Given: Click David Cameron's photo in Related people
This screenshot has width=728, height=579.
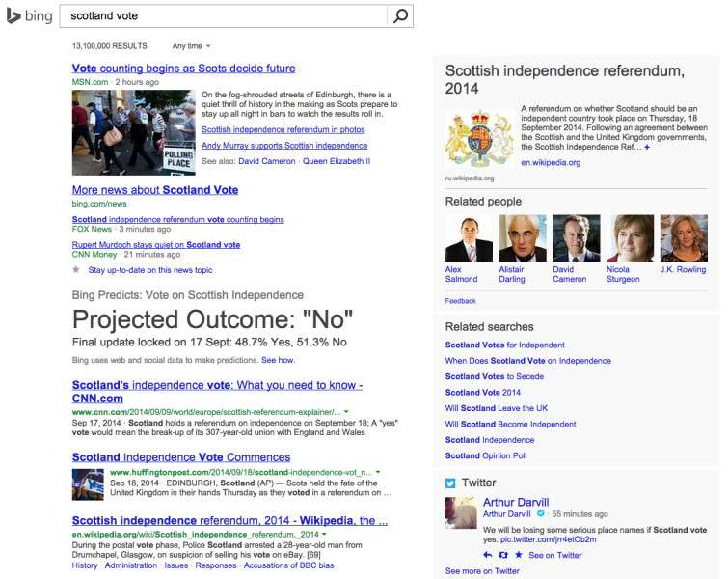Looking at the screenshot, I should click(577, 238).
